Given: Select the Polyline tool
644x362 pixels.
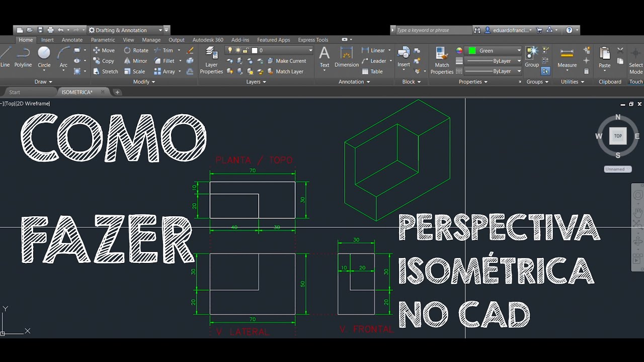Looking at the screenshot, I should 23,58.
